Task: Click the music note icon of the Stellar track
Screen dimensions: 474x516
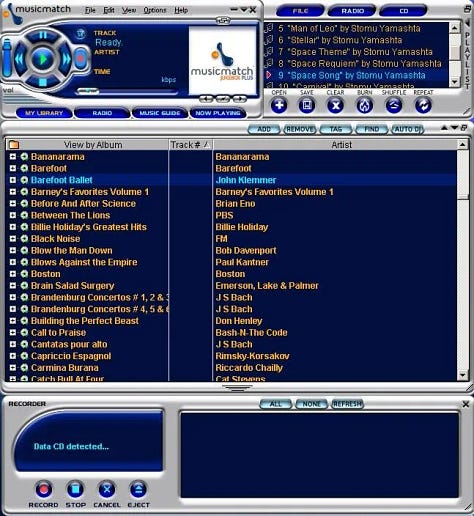Action: point(269,40)
